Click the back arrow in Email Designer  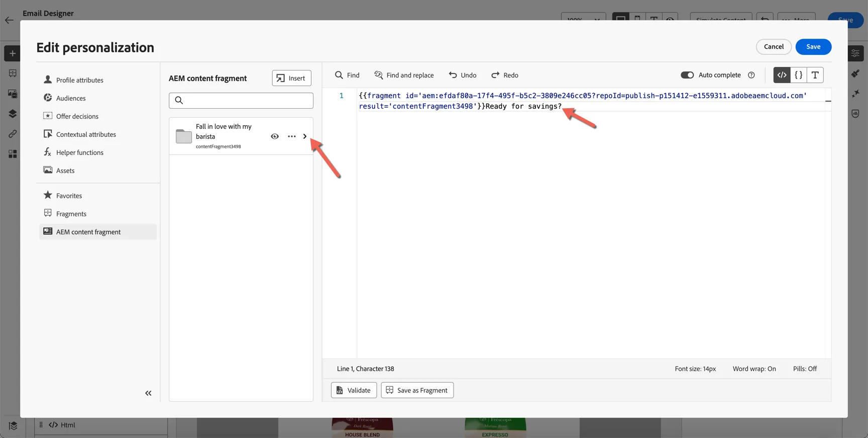[x=9, y=20]
